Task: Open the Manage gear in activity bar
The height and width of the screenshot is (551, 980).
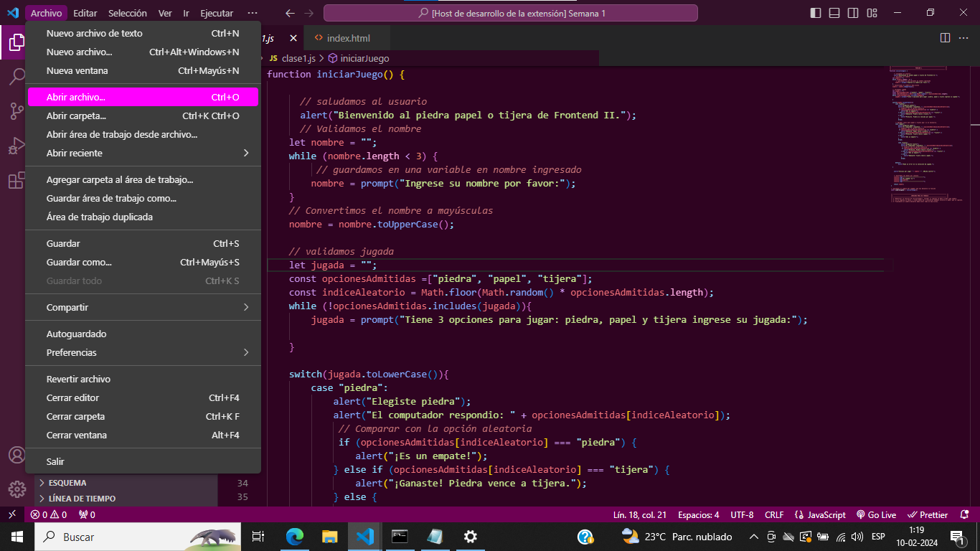Action: click(16, 490)
